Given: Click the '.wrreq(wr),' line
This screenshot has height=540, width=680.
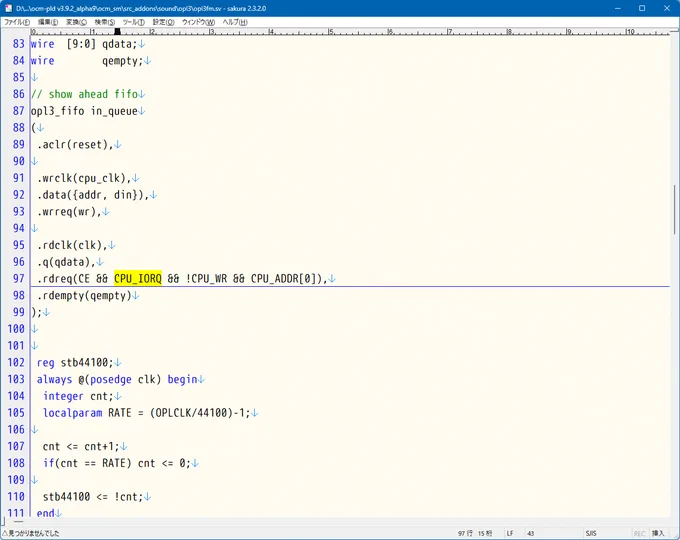Looking at the screenshot, I should point(69,212).
